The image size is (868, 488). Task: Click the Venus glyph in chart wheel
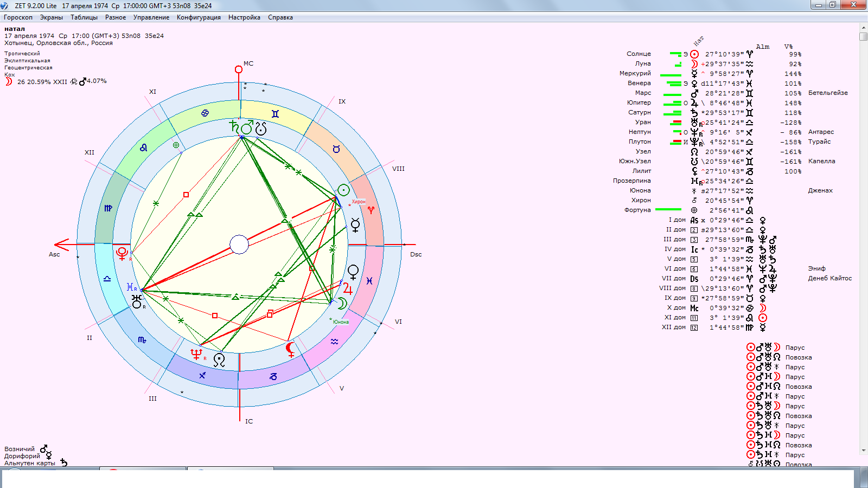pos(353,272)
